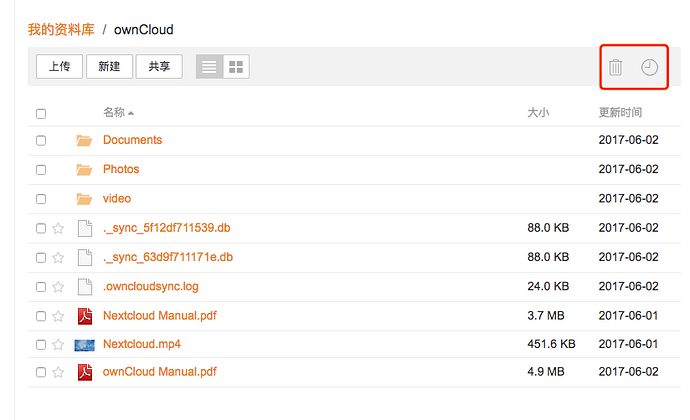Sort by 名称 column arrow
690x420 pixels.
pos(131,114)
